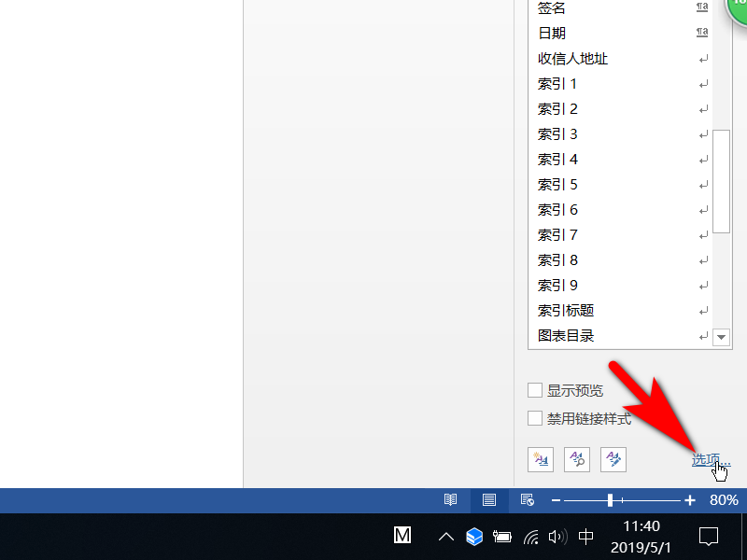Open the Manage Styles icon
This screenshot has height=560, width=747.
(613, 459)
